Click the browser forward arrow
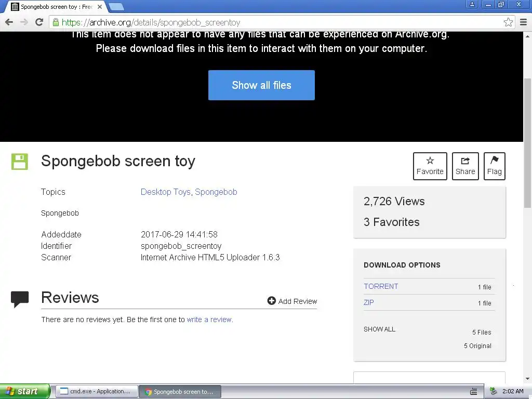Image resolution: width=532 pixels, height=399 pixels. (24, 22)
